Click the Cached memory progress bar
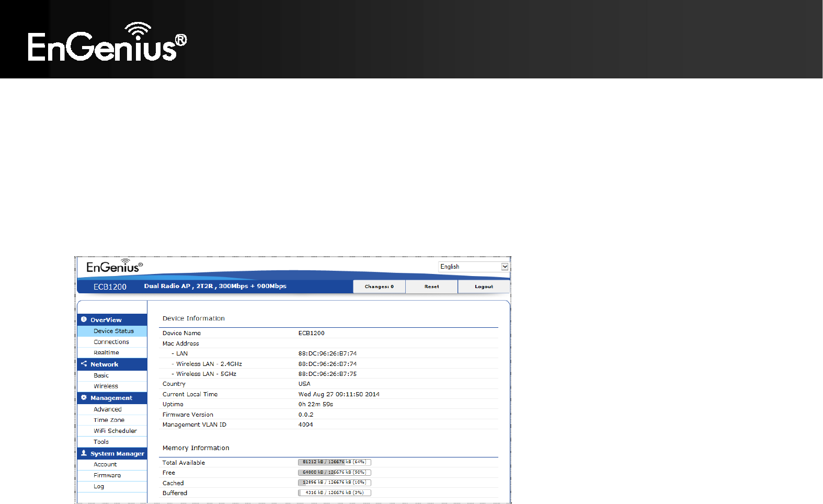The height and width of the screenshot is (504, 823). pyautogui.click(x=335, y=483)
